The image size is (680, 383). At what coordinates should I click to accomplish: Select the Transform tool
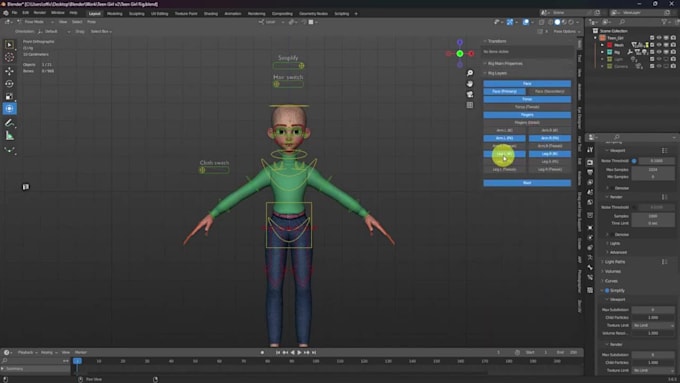pos(10,109)
